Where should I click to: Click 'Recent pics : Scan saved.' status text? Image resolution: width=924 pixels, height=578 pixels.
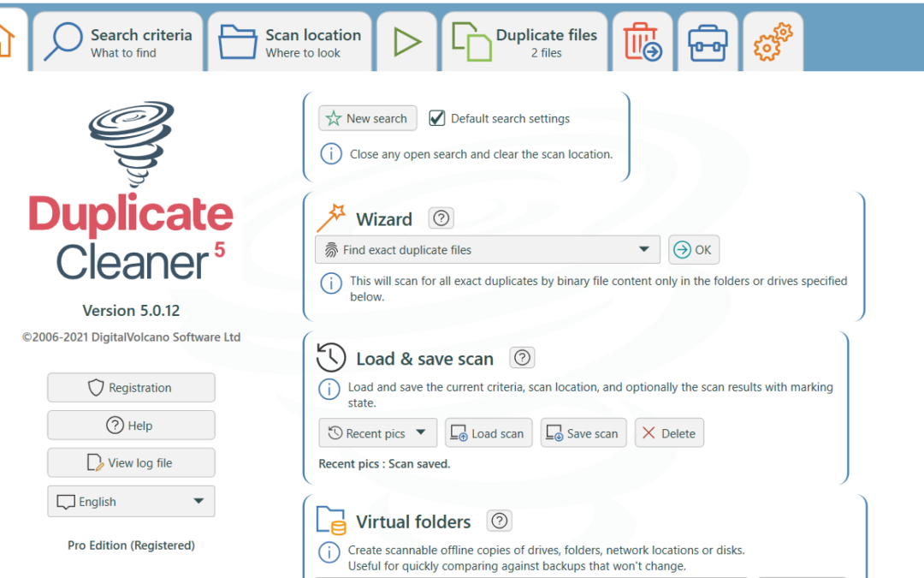(x=384, y=464)
